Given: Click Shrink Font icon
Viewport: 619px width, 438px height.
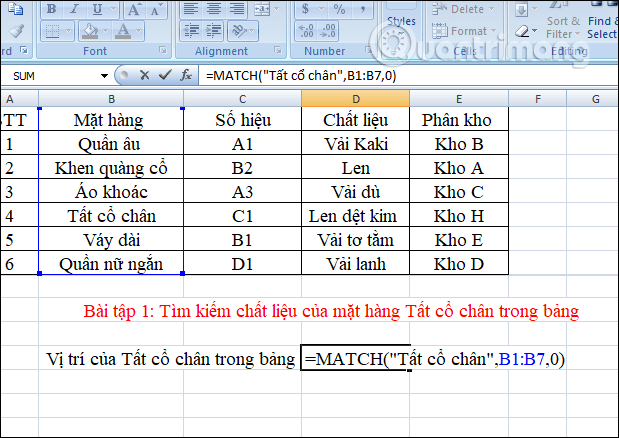Looking at the screenshot, I should pos(155,9).
